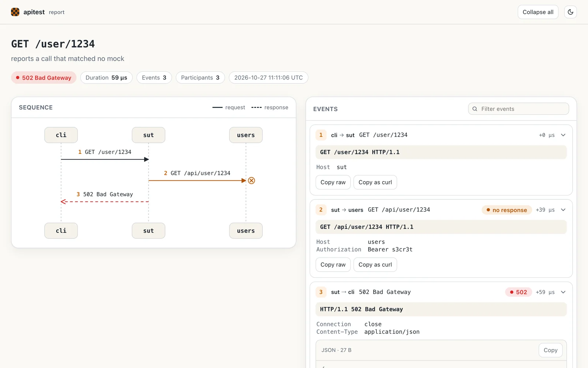This screenshot has width=588, height=368.
Task: Click the red 502 badge on event 3
Action: click(x=519, y=292)
